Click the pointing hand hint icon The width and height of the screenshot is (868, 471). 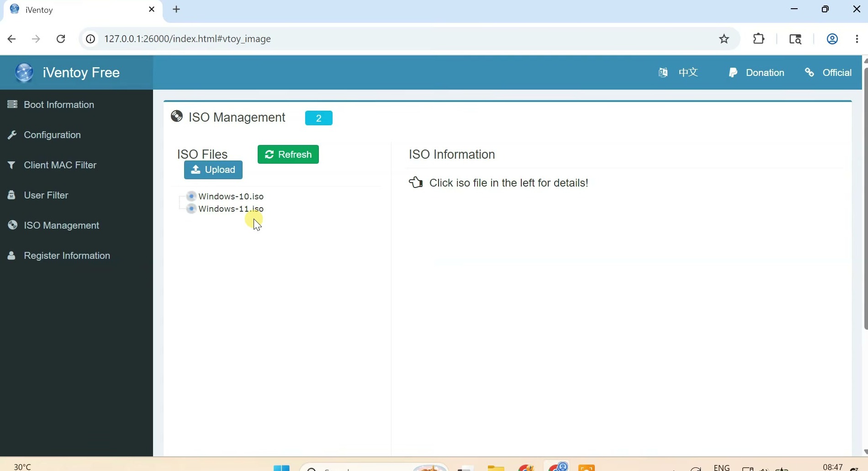point(416,182)
